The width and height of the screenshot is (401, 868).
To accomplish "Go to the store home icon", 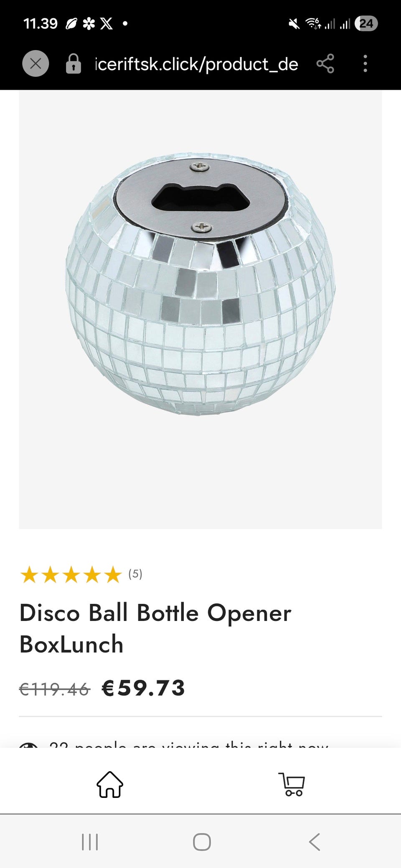I will click(110, 784).
